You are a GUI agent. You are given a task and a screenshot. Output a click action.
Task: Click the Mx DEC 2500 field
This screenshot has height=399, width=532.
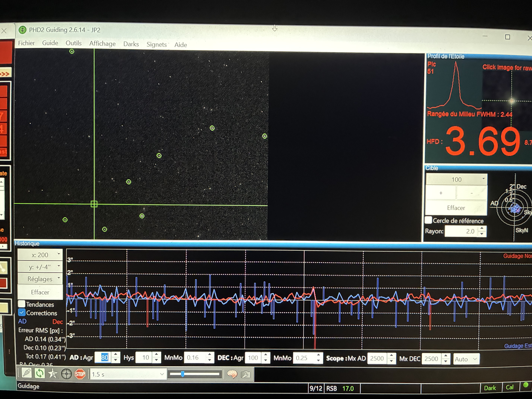(x=432, y=359)
